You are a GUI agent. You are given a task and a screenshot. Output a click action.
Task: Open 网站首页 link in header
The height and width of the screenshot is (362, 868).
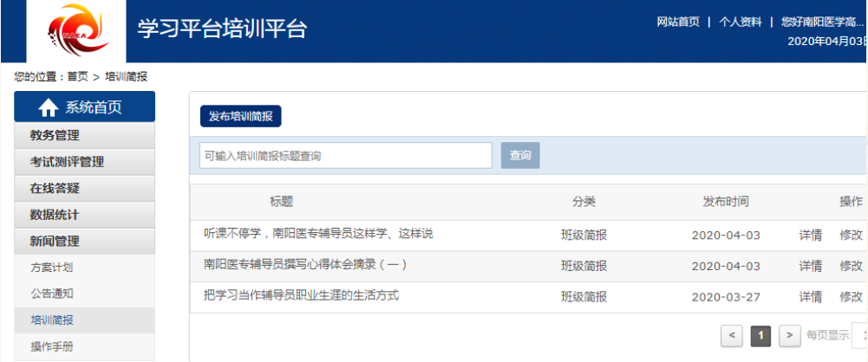677,22
